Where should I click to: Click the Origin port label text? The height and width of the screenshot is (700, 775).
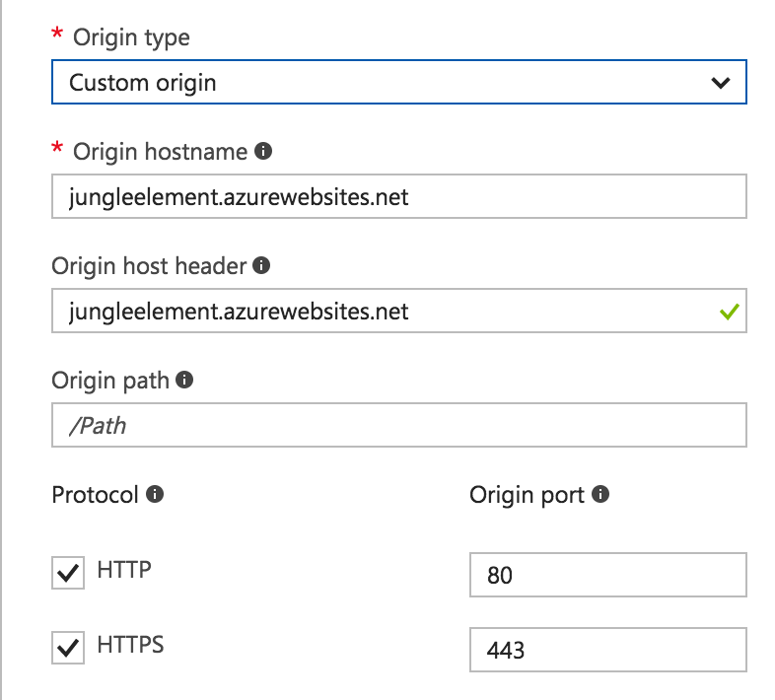click(x=527, y=495)
